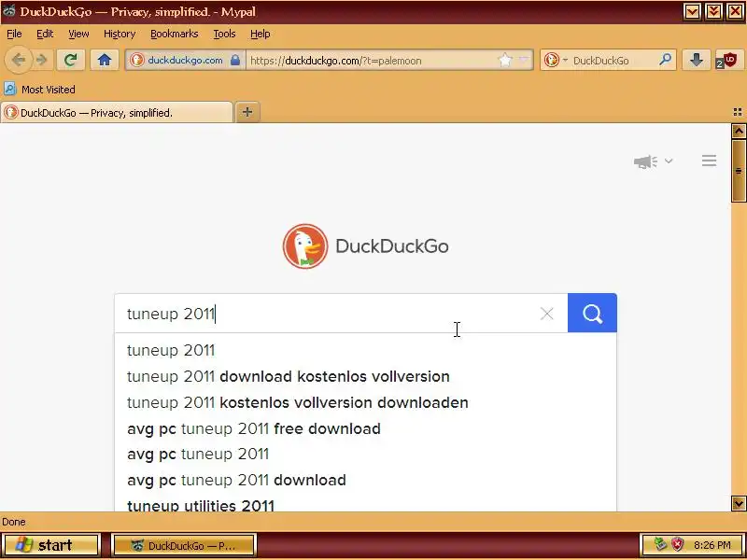The height and width of the screenshot is (560, 747).
Task: Click the DuckDuckGo taskbar window button
Action: coord(184,545)
